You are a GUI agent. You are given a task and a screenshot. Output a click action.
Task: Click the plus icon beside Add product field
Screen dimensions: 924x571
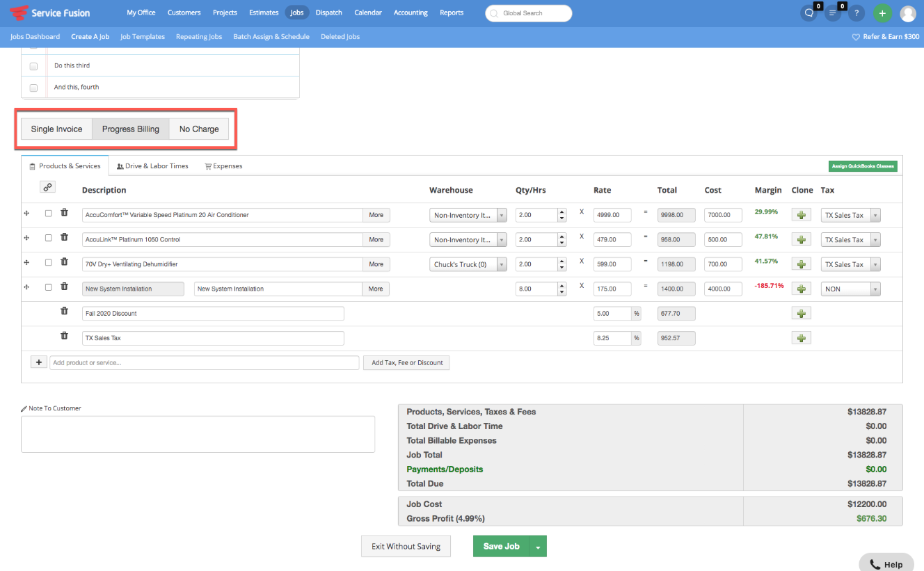(38, 362)
